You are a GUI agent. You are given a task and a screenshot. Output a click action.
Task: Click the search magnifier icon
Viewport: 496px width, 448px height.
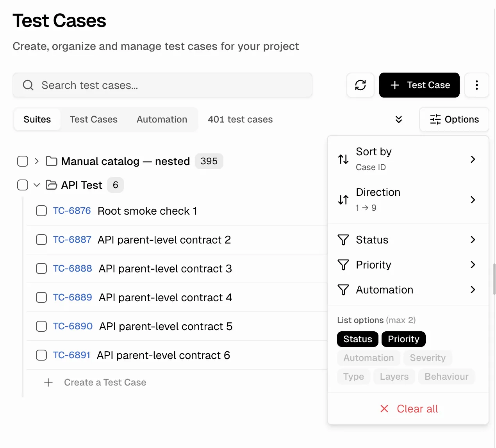pyautogui.click(x=28, y=85)
